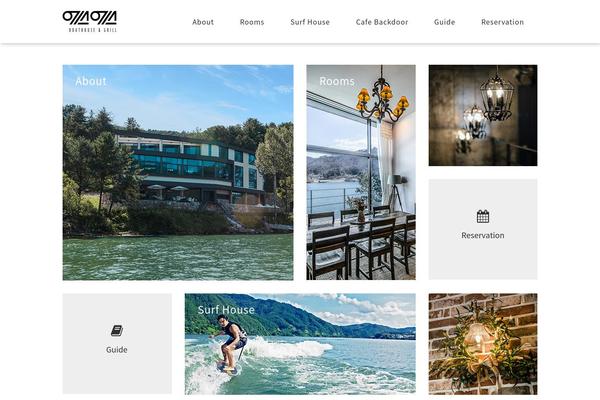Open the Surf House wakesurfing photo tile
Viewport: 600px width, 400px height.
click(x=300, y=344)
